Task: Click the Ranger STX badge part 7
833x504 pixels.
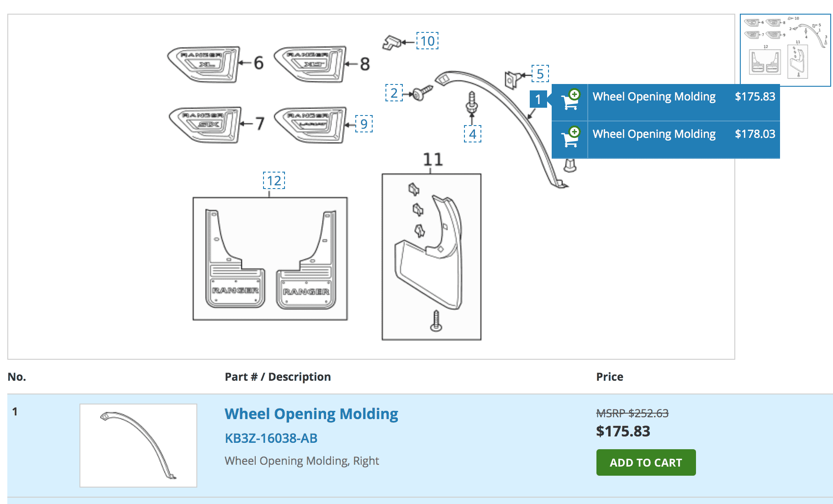Action: (205, 125)
